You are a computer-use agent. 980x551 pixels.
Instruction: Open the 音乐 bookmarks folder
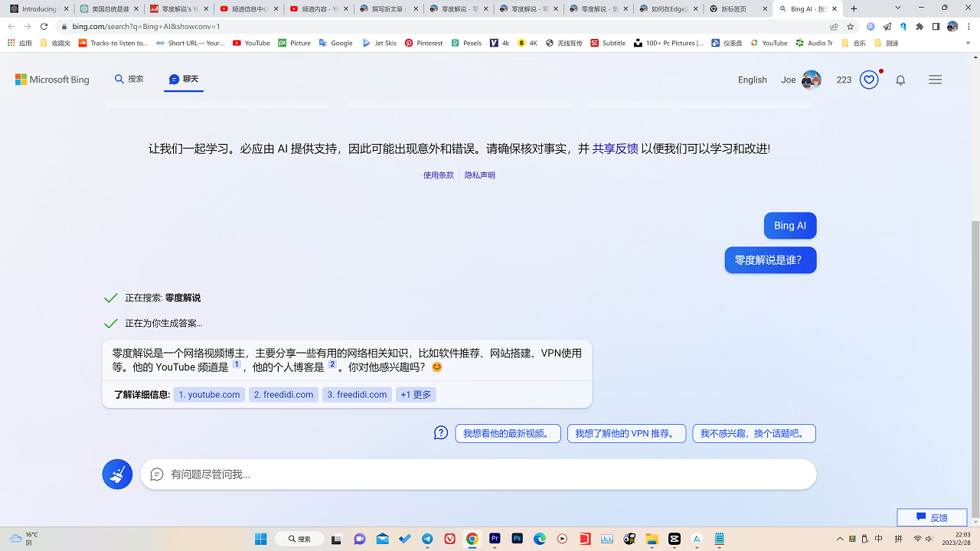click(854, 43)
